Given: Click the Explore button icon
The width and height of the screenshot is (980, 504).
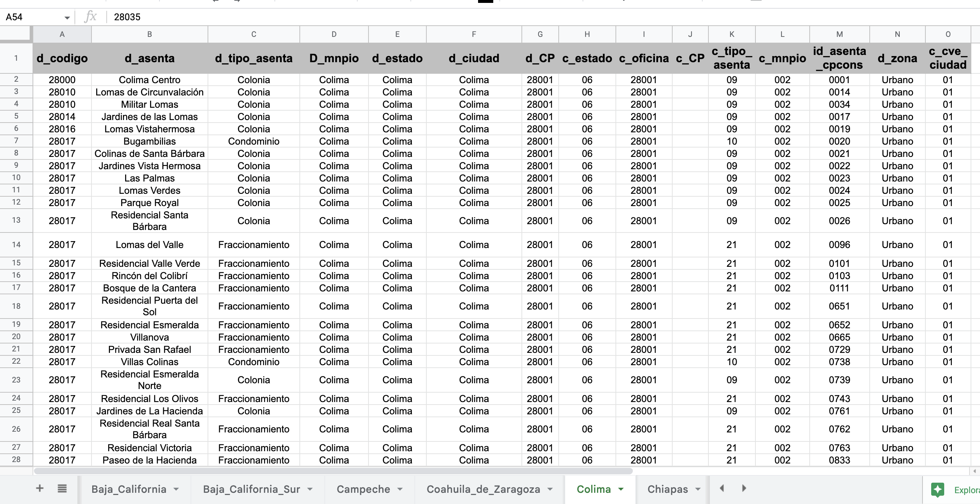Looking at the screenshot, I should (938, 490).
